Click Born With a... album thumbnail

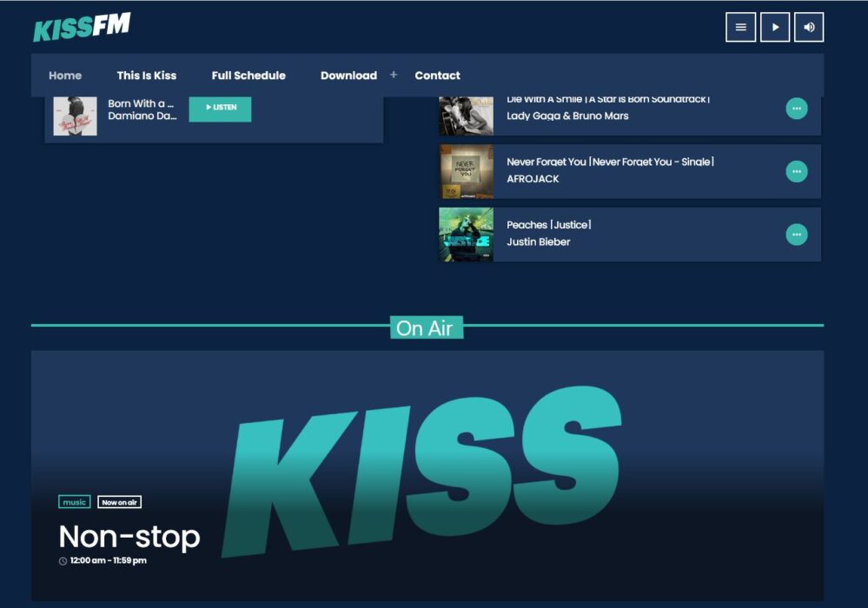[76, 116]
